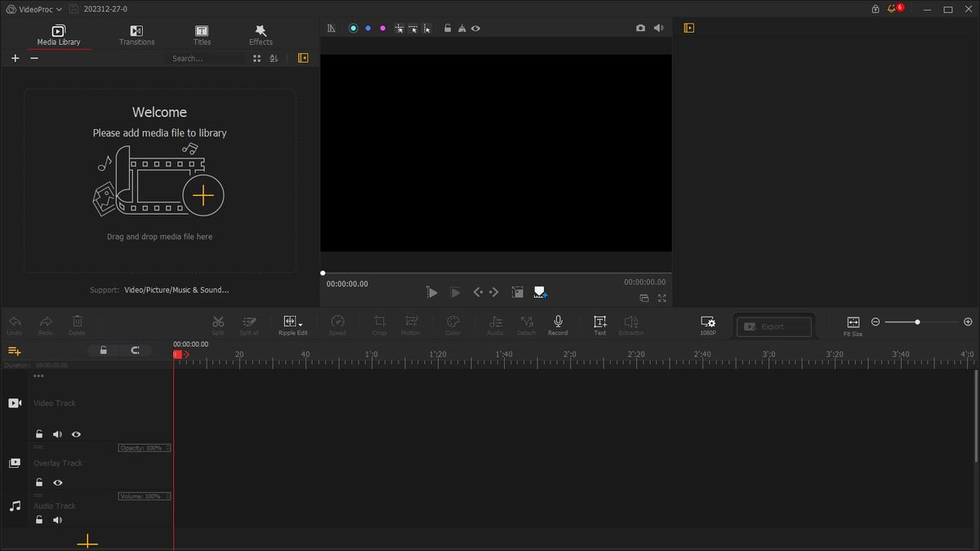
Task: Click the Detach audio icon
Action: point(526,324)
